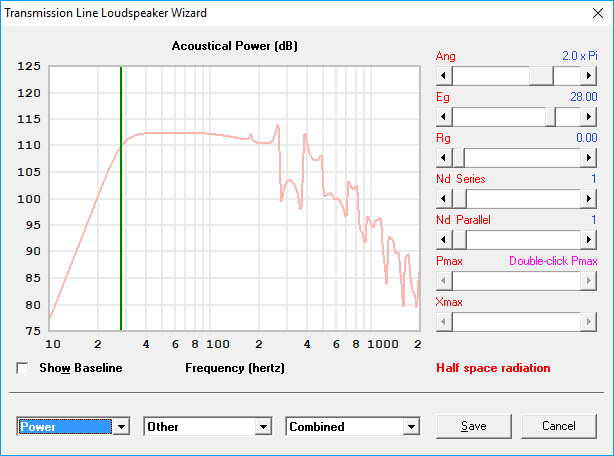Click the Cancel button
Viewport: 614px width, 456px height.
pos(559,426)
